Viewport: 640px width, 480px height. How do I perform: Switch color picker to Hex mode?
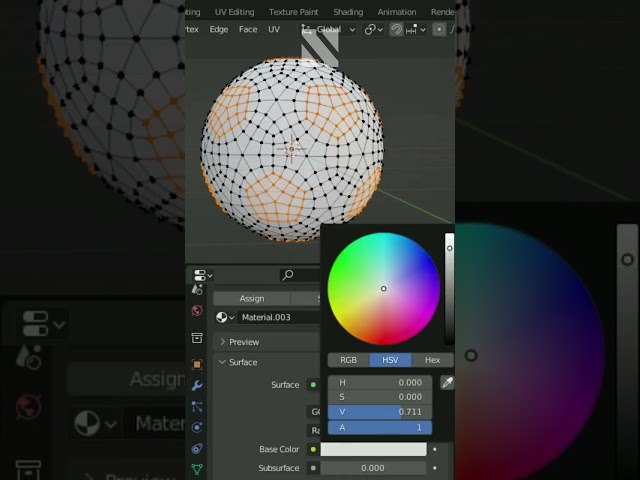(x=433, y=360)
